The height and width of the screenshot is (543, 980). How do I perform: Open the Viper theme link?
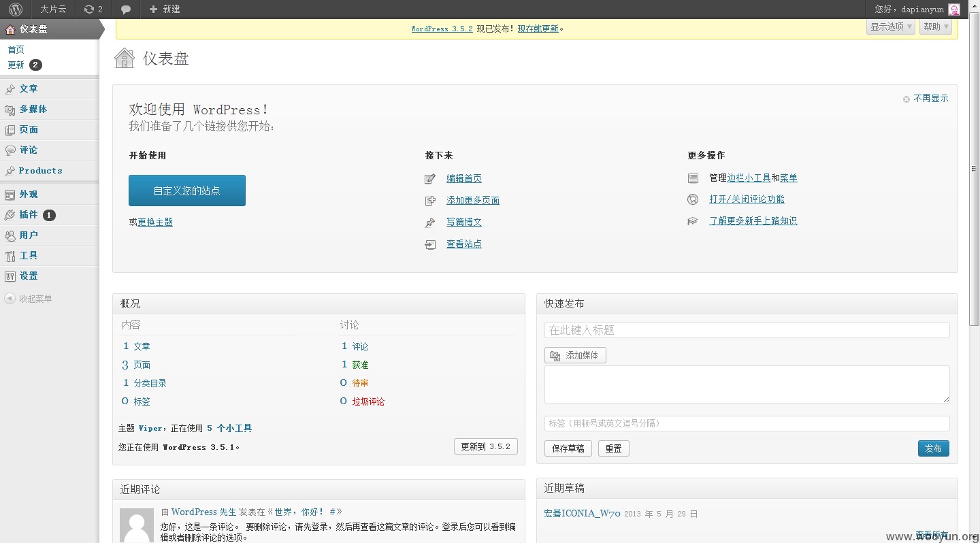[150, 428]
